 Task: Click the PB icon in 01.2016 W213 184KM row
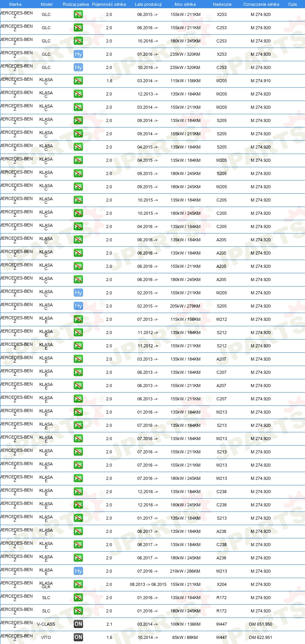tap(78, 412)
